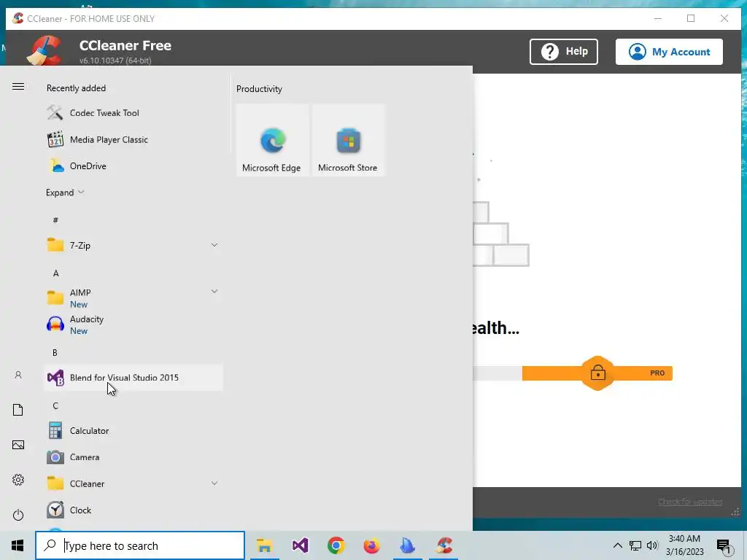Open the volume control in system tray

coord(652,545)
